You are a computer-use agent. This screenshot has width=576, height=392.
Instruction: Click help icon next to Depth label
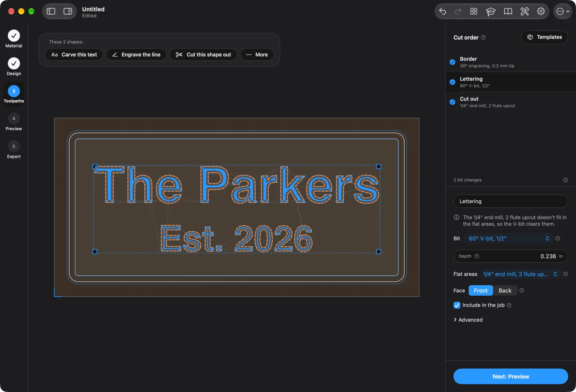pyautogui.click(x=477, y=256)
